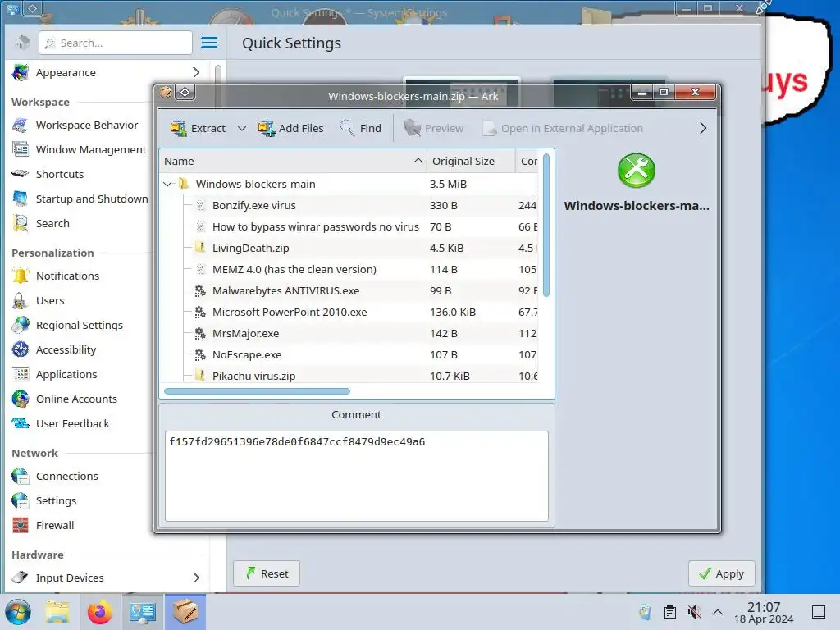Open the System Settings hamburger menu
Viewport: 840px width, 630px height.
(x=209, y=43)
